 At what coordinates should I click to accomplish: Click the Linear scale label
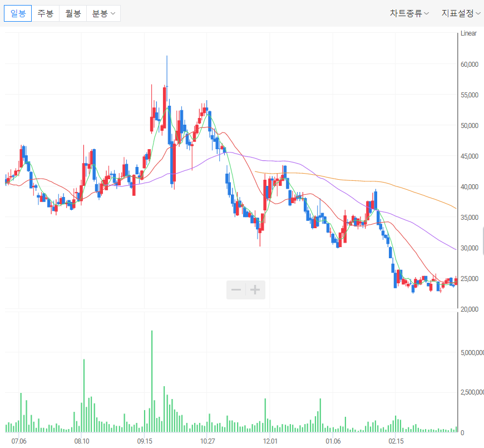[x=468, y=33]
